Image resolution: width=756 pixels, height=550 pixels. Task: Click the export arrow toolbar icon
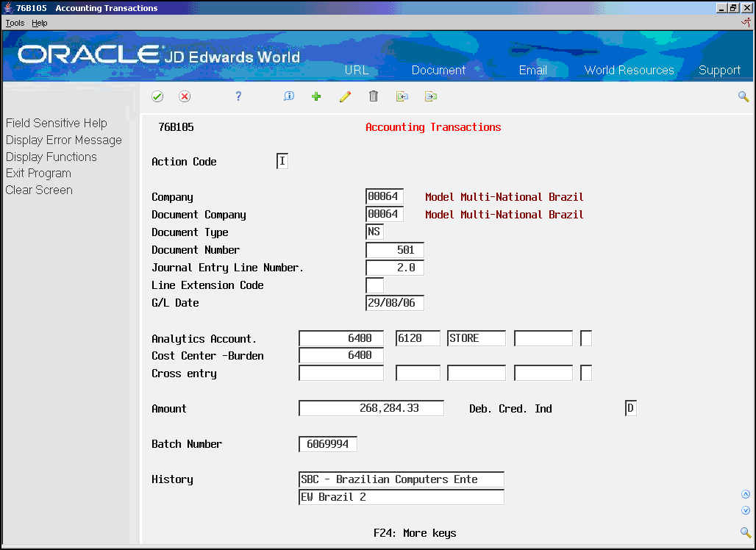pyautogui.click(x=430, y=96)
